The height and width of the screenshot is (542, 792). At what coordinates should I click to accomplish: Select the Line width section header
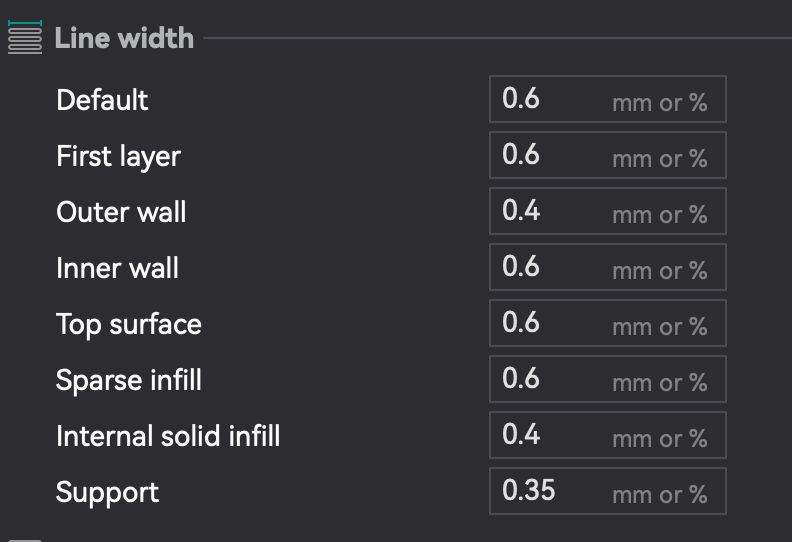pyautogui.click(x=124, y=38)
